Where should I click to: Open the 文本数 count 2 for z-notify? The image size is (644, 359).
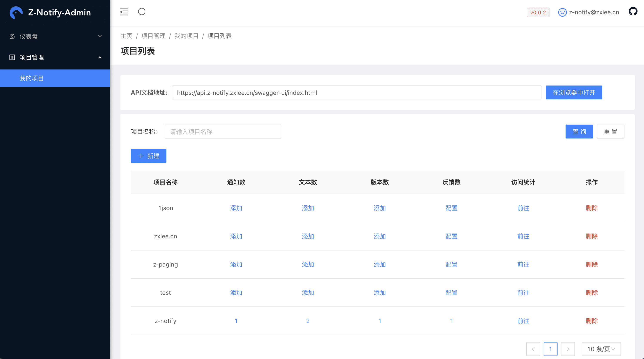coord(308,321)
